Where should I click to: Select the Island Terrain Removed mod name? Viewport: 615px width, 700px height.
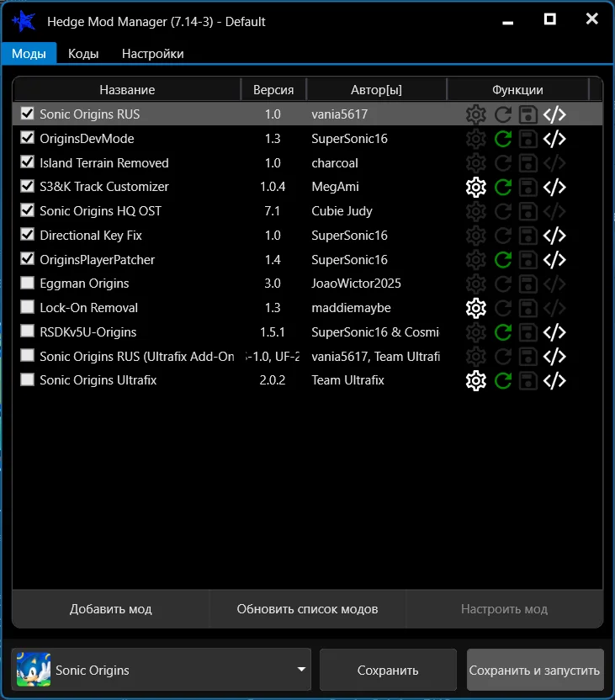click(x=104, y=163)
